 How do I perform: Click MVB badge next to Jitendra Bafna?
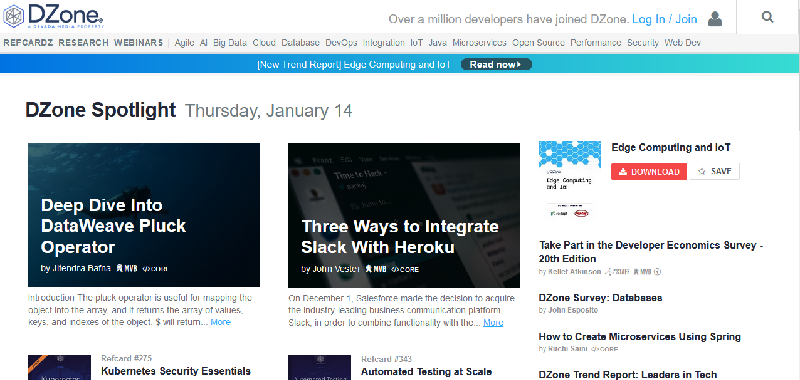(x=127, y=268)
